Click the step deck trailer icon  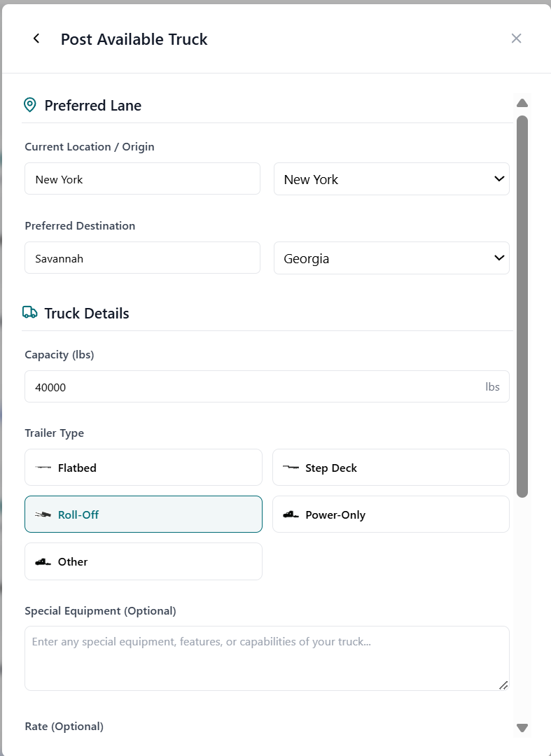point(291,467)
